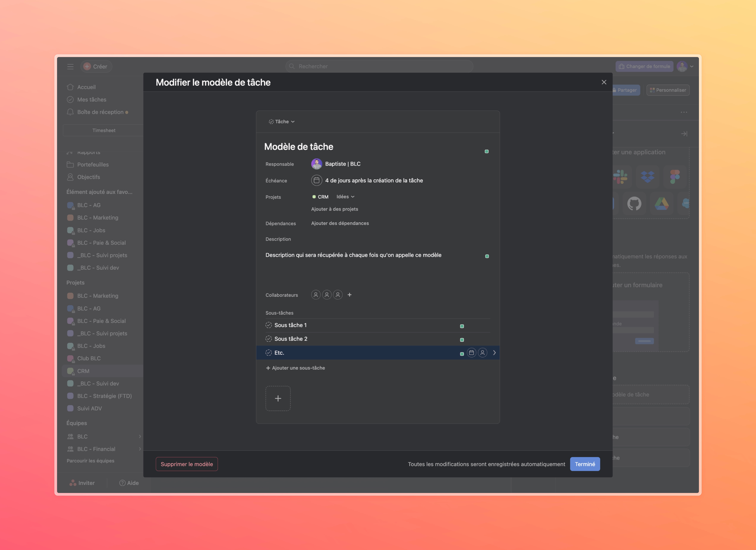Click the Slack app icon
The height and width of the screenshot is (550, 756).
[621, 177]
